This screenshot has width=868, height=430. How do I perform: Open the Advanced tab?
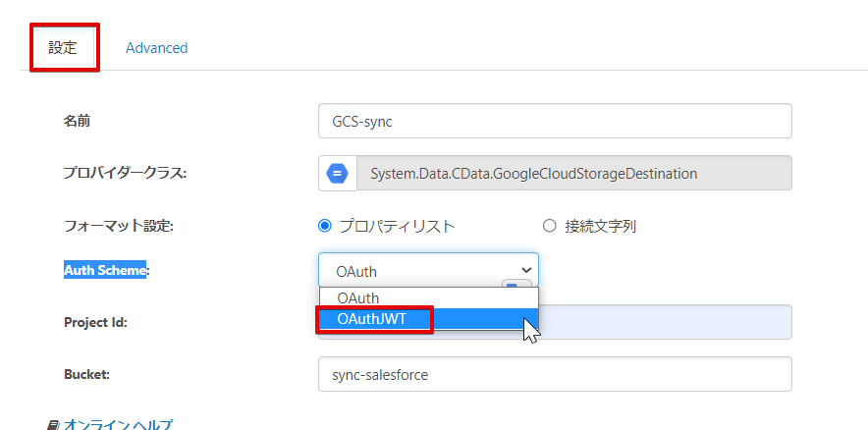(x=157, y=48)
